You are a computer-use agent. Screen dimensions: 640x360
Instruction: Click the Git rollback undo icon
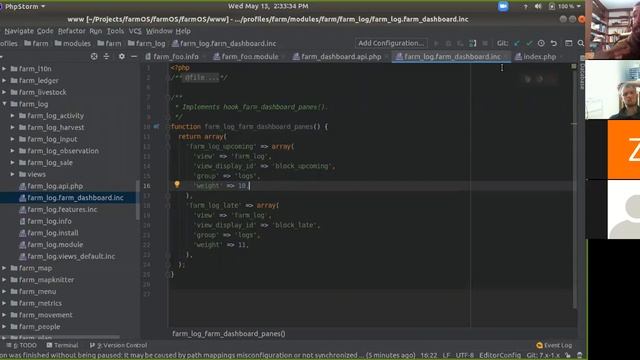(553, 43)
